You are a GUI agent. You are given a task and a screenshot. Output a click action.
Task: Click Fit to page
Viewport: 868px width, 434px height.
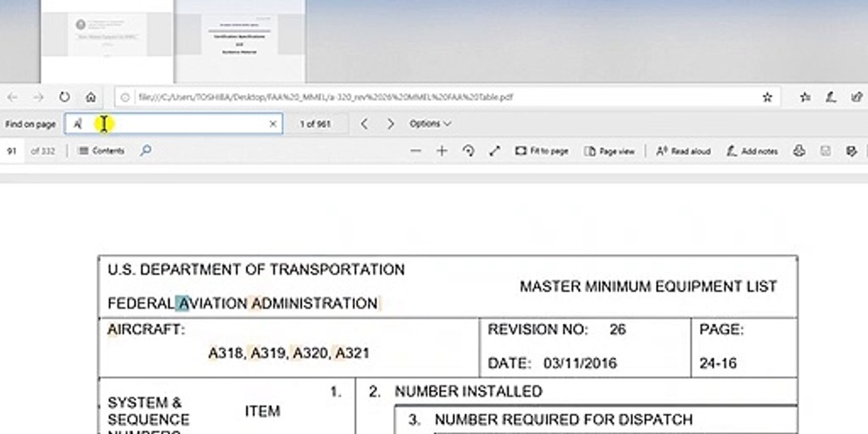tap(542, 151)
